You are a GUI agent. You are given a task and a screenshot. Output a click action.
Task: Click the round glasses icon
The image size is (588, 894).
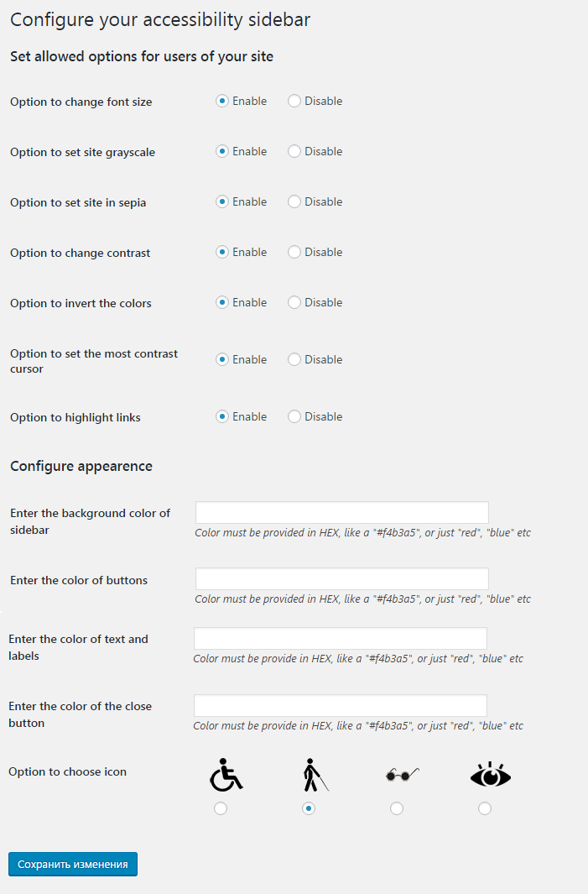tap(403, 775)
